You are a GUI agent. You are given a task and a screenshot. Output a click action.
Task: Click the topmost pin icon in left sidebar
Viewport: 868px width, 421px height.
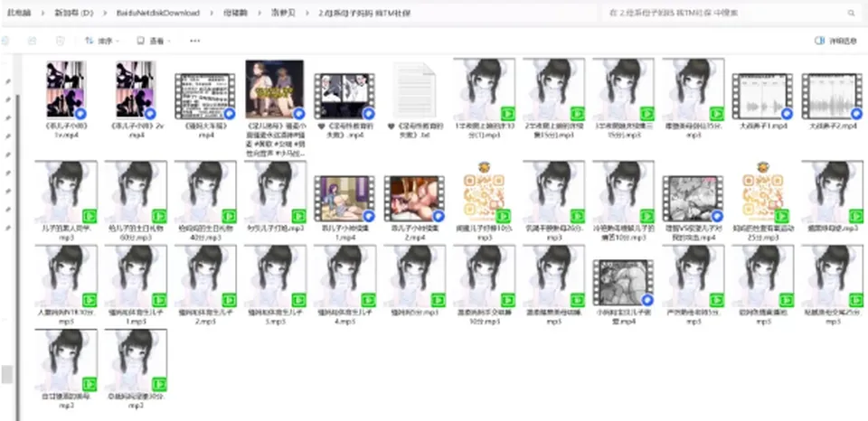pos(8,81)
